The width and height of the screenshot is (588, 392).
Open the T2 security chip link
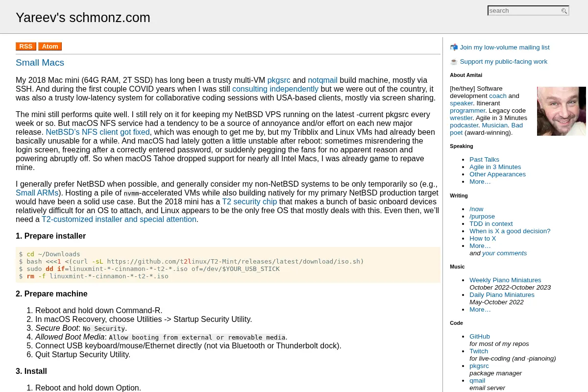249,202
